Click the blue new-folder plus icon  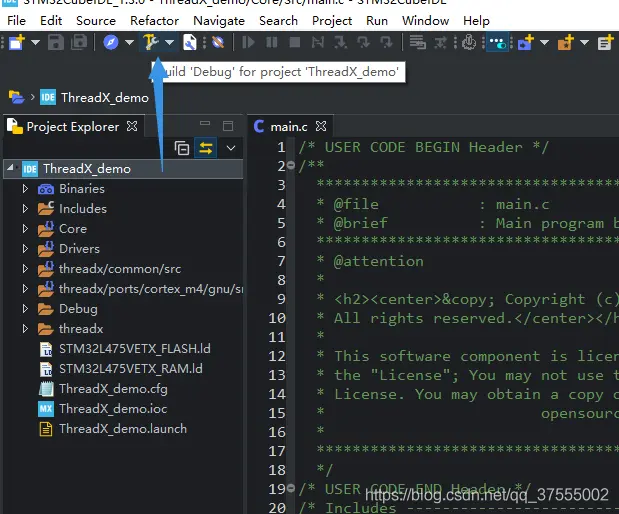(x=526, y=42)
